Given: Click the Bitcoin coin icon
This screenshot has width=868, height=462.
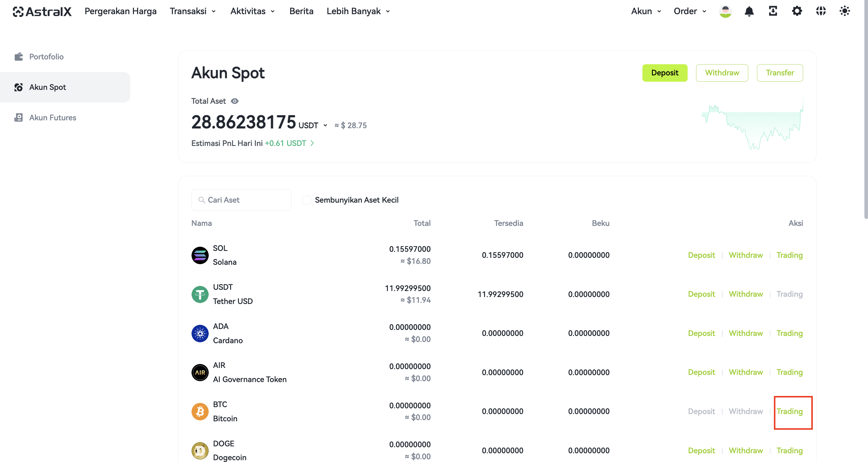Looking at the screenshot, I should pos(200,411).
